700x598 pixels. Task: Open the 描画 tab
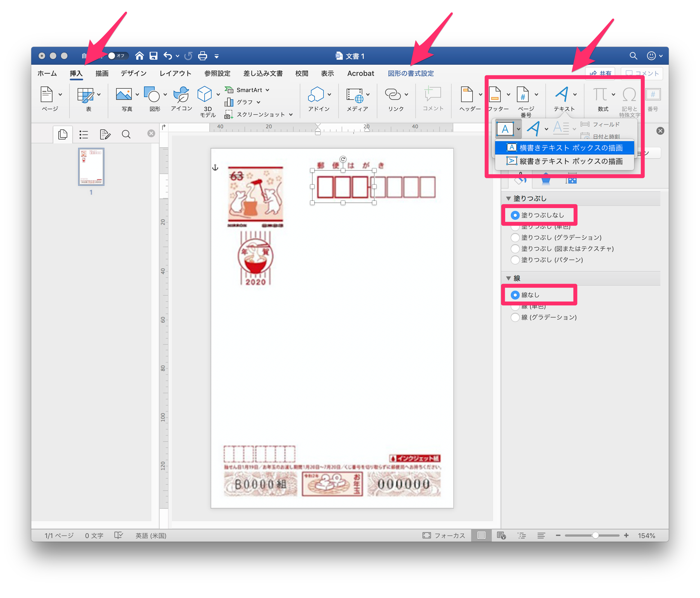point(102,73)
